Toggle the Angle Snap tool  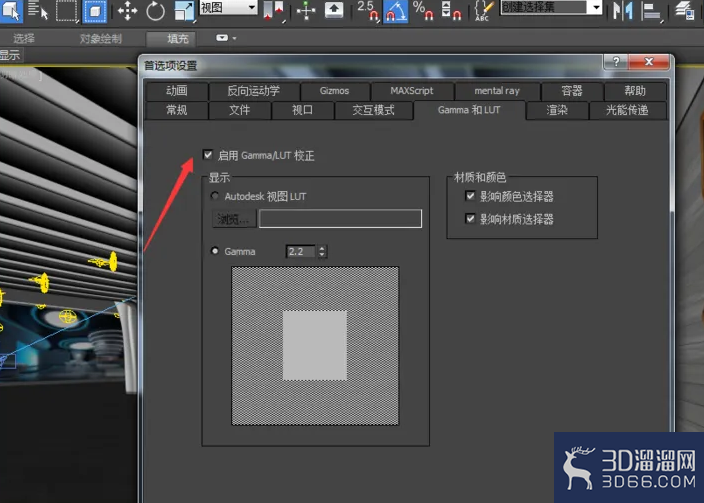396,11
